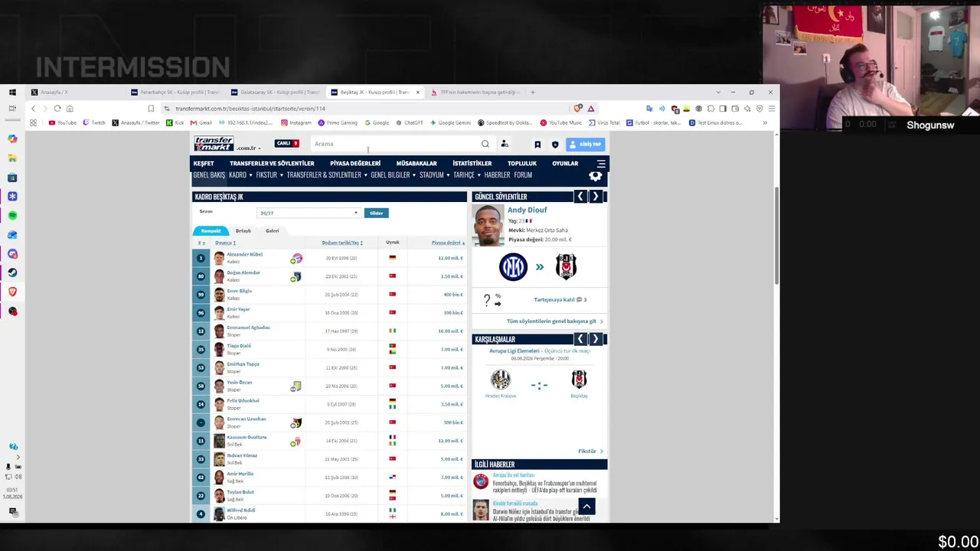Open the Twitch bookmark

[94, 122]
